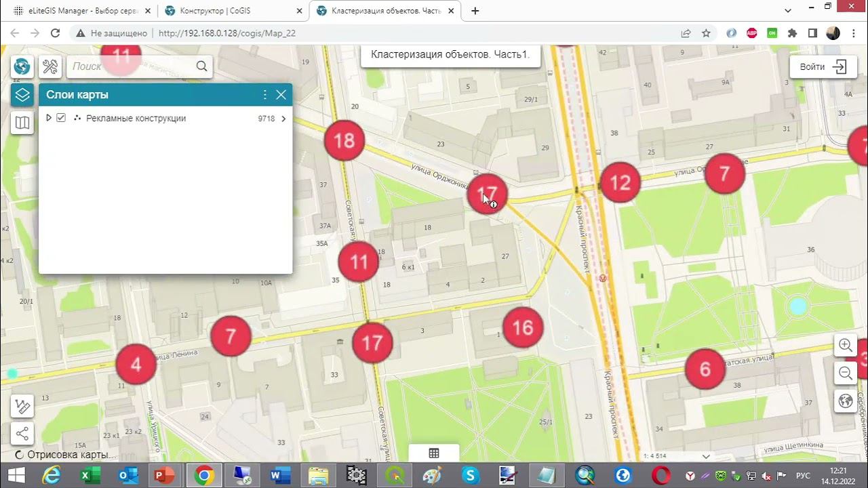Open the browser tab search dropdown

(x=788, y=11)
